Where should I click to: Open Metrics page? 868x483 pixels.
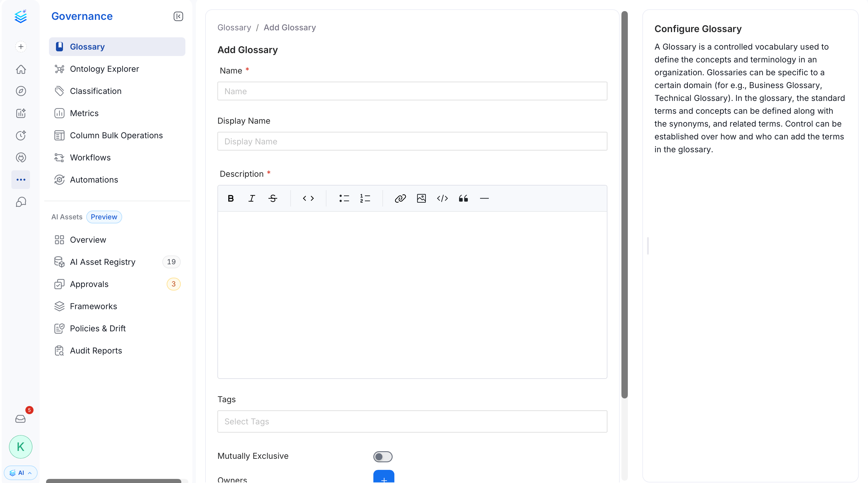(x=117, y=113)
